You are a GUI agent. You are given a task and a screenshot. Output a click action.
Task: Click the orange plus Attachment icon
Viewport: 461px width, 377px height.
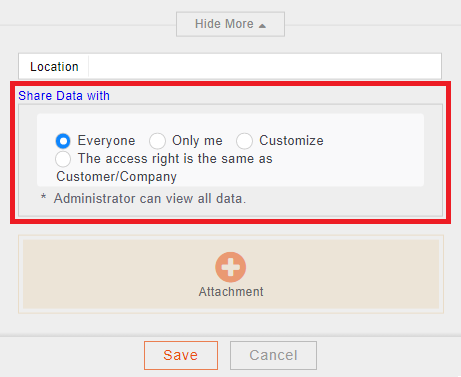point(231,267)
